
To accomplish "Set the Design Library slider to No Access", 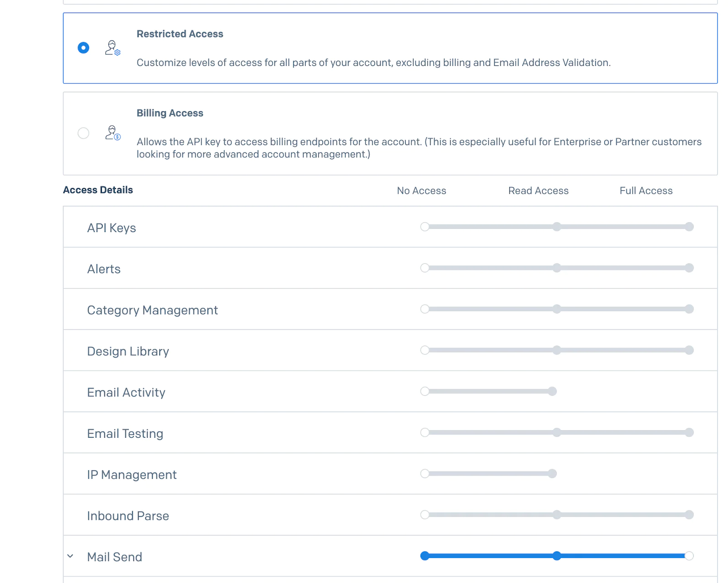I will click(425, 350).
